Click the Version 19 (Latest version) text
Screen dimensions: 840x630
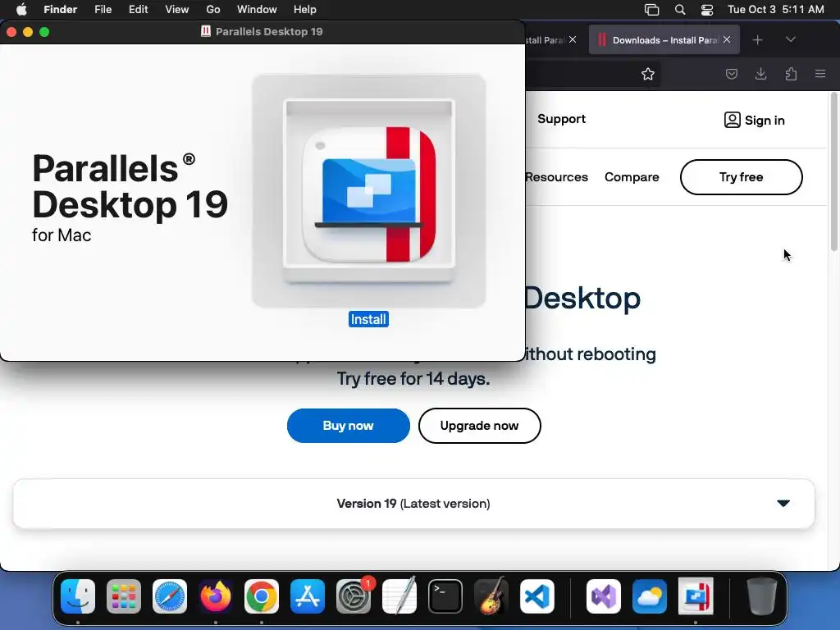pos(413,504)
